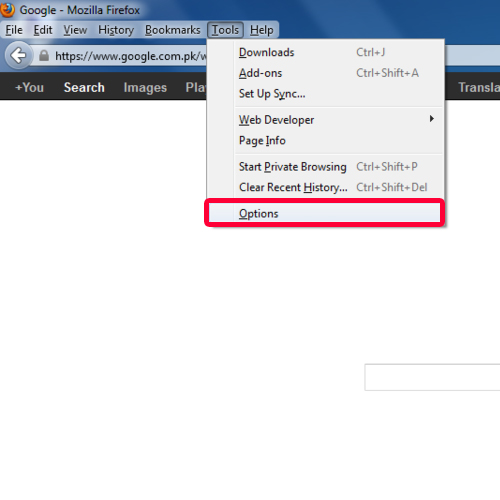Open the View menu
This screenshot has height=500, width=500.
coord(75,30)
